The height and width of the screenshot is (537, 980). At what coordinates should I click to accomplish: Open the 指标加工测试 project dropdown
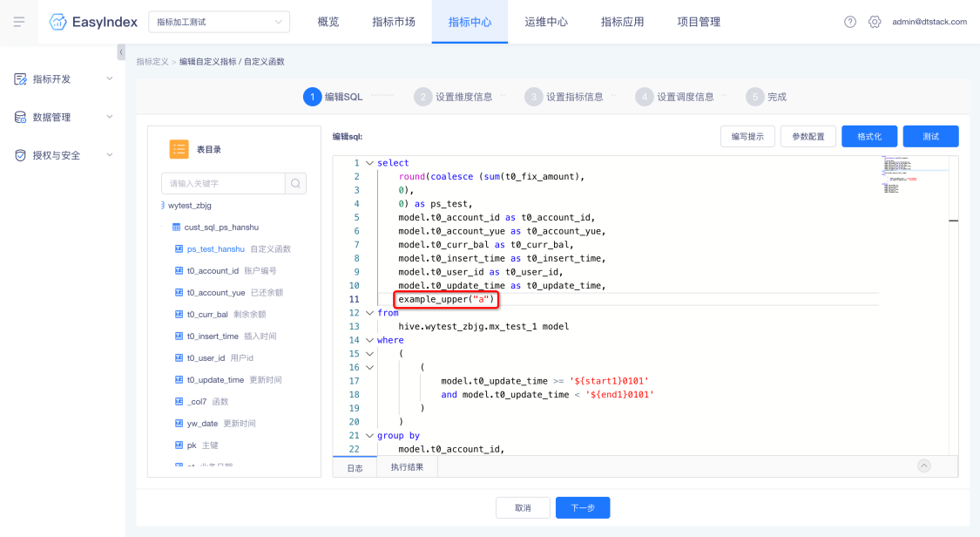220,22
